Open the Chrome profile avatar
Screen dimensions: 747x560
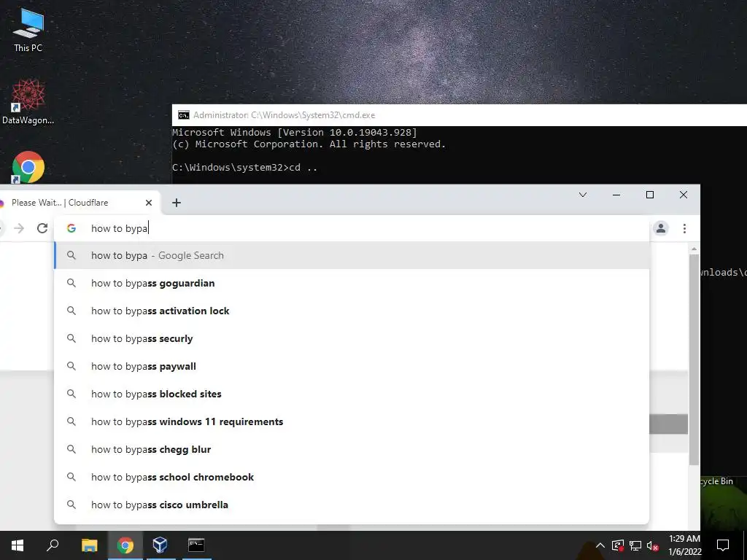[661, 228]
